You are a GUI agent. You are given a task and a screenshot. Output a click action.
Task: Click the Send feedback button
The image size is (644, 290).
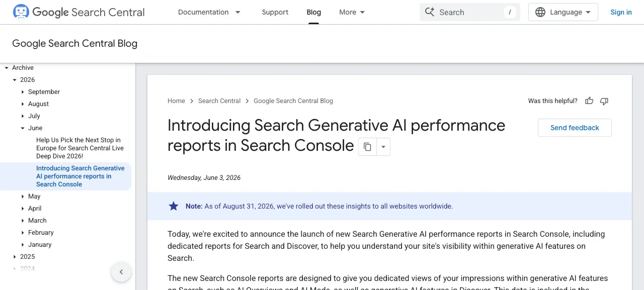tap(575, 128)
